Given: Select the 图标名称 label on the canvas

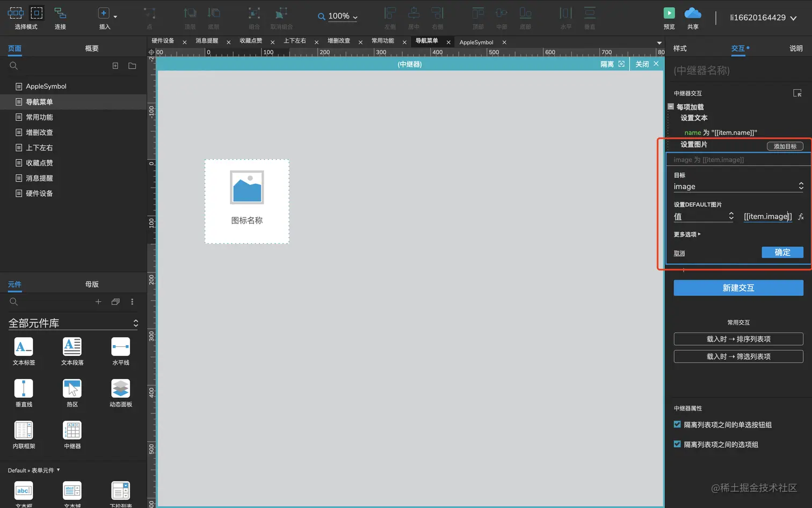Looking at the screenshot, I should point(247,220).
